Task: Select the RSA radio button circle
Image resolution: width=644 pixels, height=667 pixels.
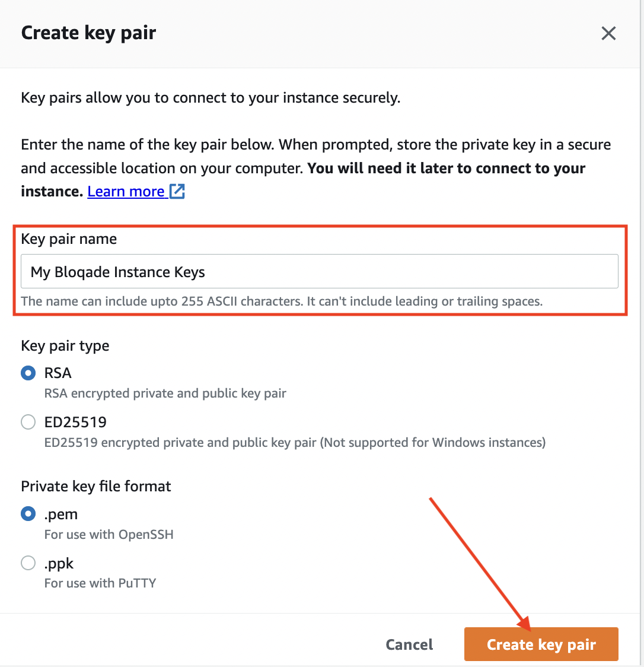Action: 28,373
